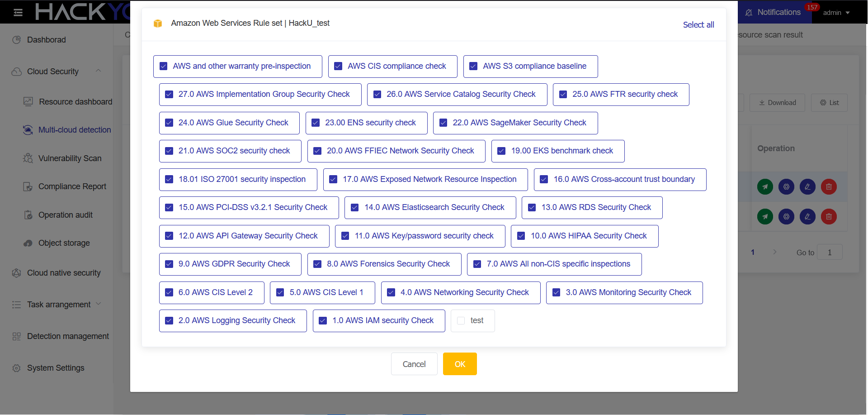868x415 pixels.
Task: Uncheck AWS S3 compliance baseline
Action: (x=473, y=66)
